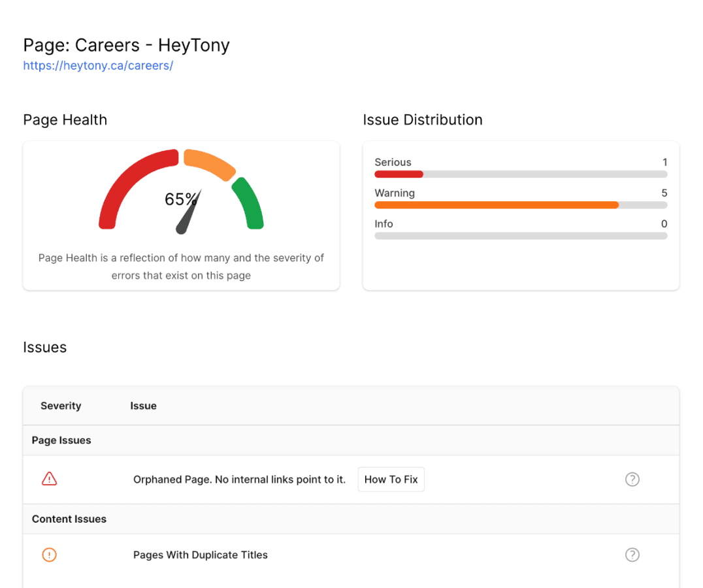The image size is (703, 588).
Task: Open the heytony.ca/careers URL link
Action: pyautogui.click(x=98, y=66)
